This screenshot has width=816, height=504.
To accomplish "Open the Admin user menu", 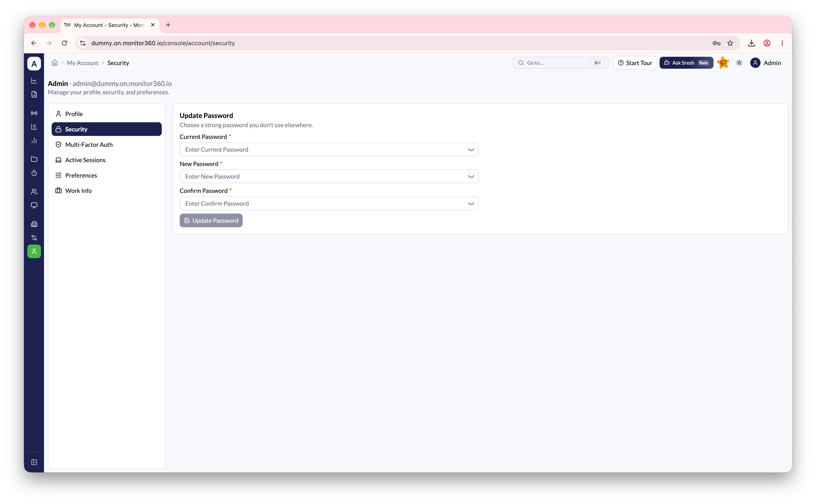I will 766,63.
